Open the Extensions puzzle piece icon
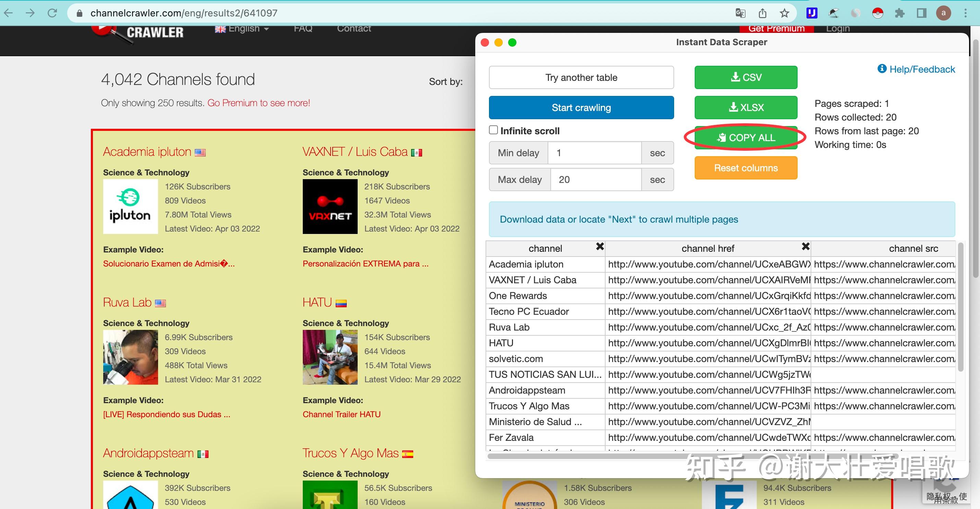 pyautogui.click(x=899, y=13)
